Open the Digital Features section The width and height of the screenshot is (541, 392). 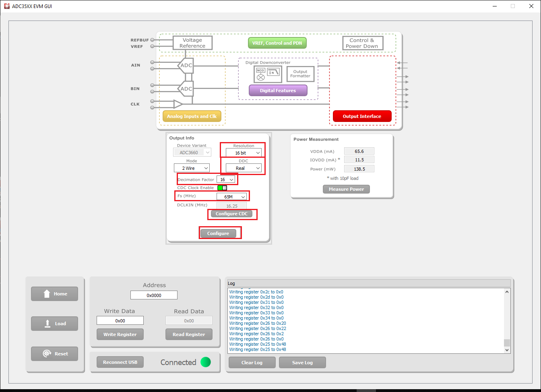278,91
